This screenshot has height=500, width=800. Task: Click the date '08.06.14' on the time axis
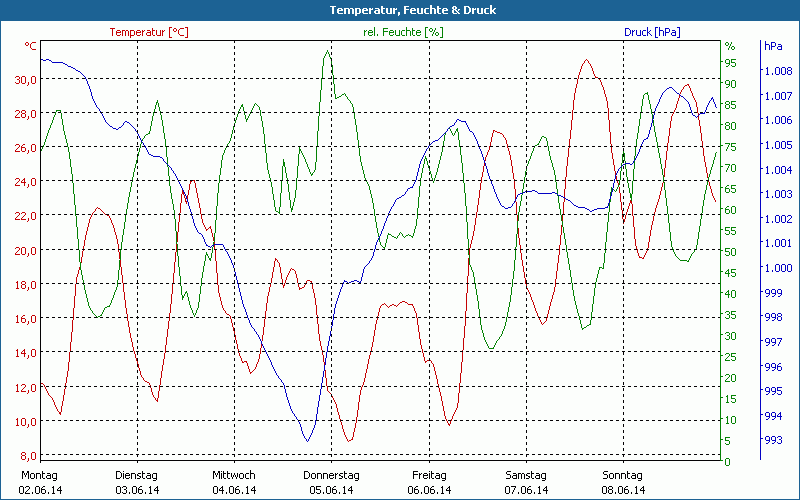click(x=622, y=490)
